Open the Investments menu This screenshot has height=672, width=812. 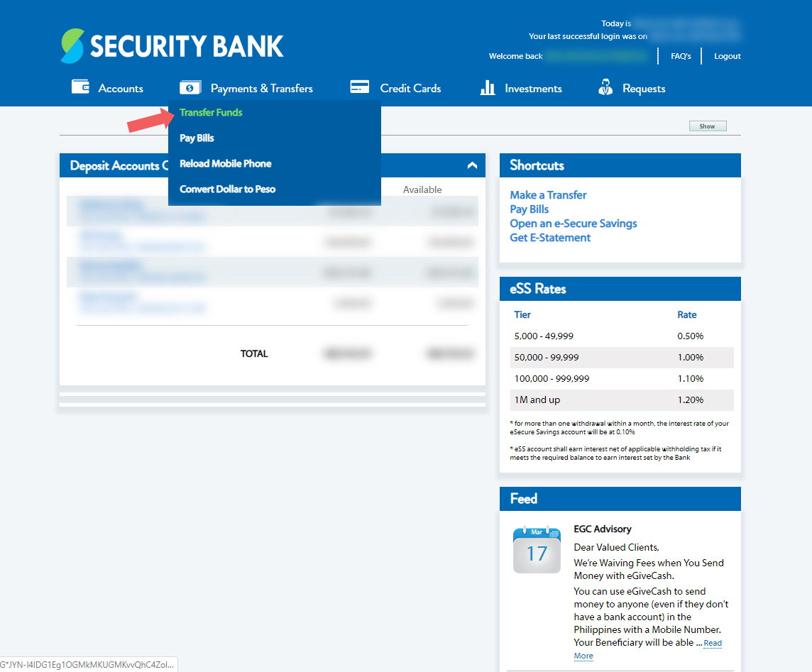coord(533,89)
